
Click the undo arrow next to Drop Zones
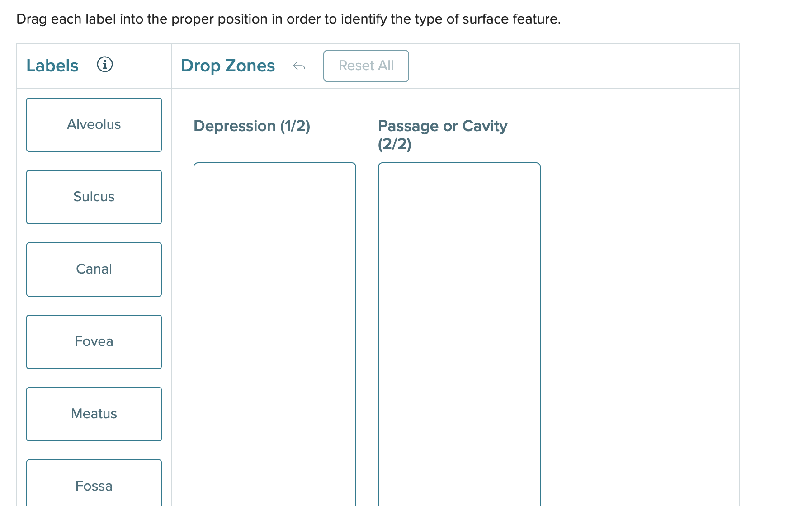click(299, 66)
